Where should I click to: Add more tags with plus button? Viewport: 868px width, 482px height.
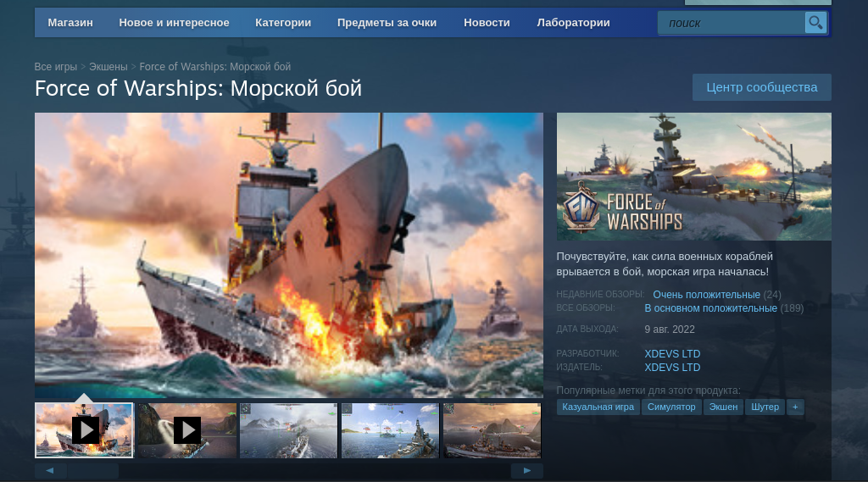(795, 407)
